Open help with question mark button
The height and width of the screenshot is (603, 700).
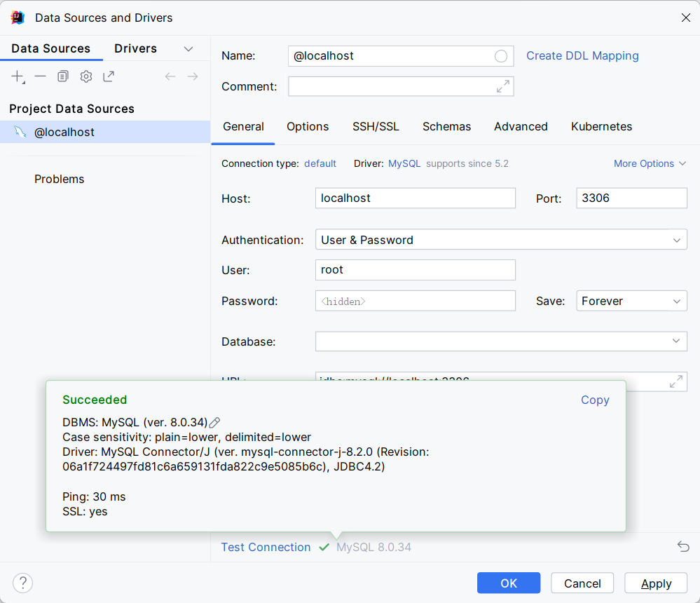coord(22,583)
